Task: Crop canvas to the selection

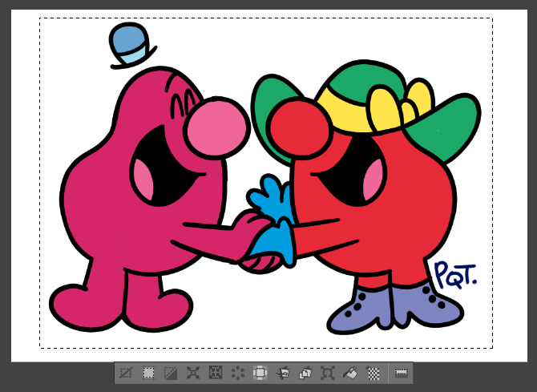Action: pyautogui.click(x=148, y=373)
